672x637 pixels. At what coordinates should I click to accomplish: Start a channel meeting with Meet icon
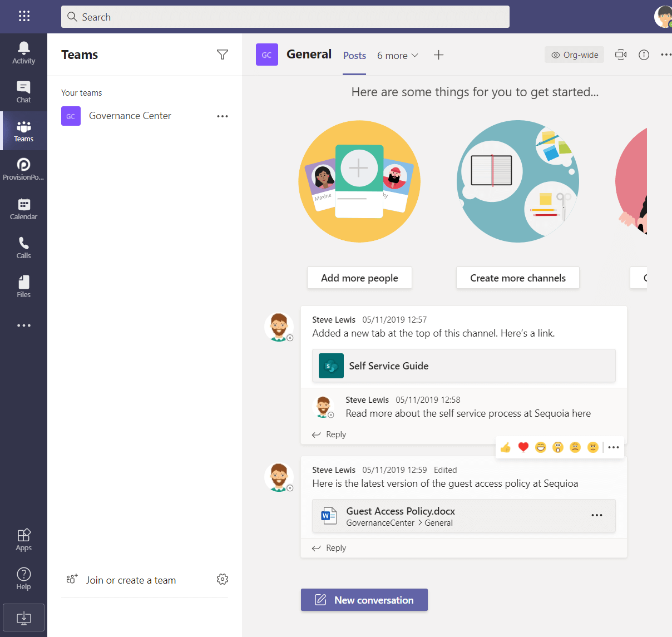[621, 55]
